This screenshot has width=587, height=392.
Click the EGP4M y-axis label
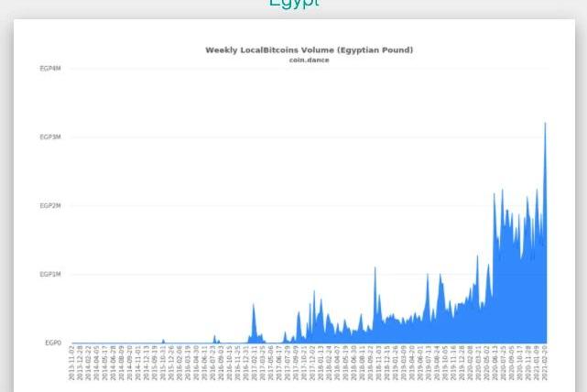coord(50,69)
